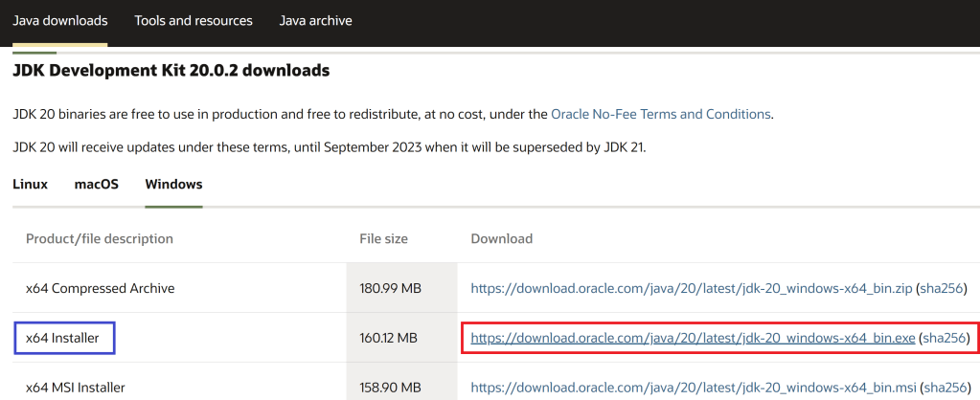Click the JDK Development Kit 20.0.2 heading
Image resolution: width=980 pixels, height=400 pixels.
point(171,71)
